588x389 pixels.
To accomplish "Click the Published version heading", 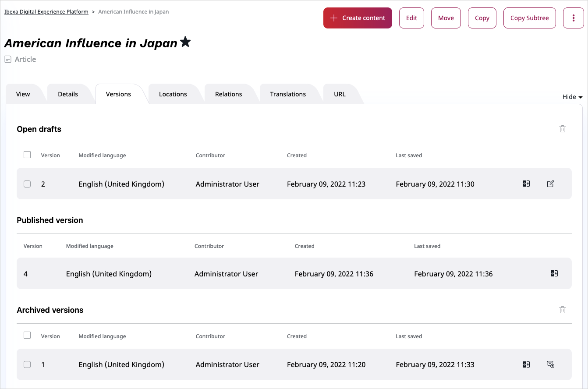I will point(50,220).
